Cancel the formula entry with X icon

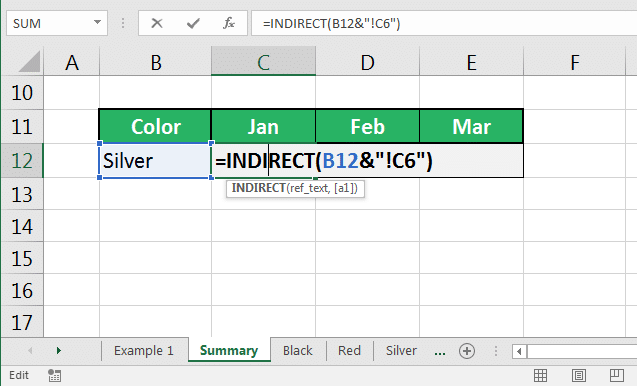tap(156, 24)
